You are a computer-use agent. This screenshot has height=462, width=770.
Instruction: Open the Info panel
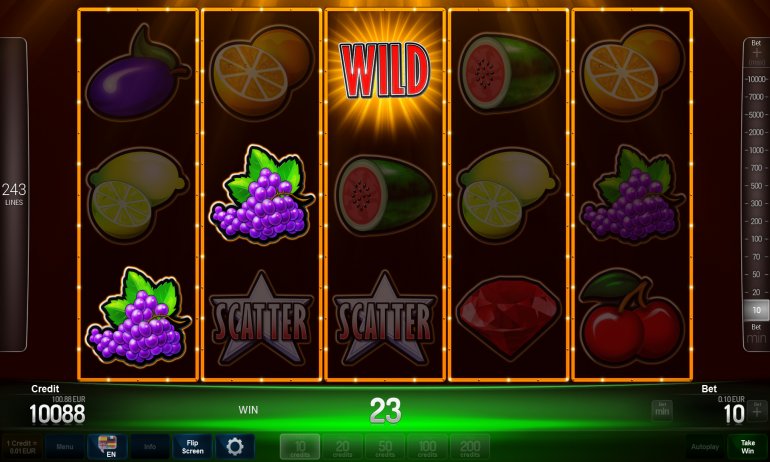pos(150,446)
